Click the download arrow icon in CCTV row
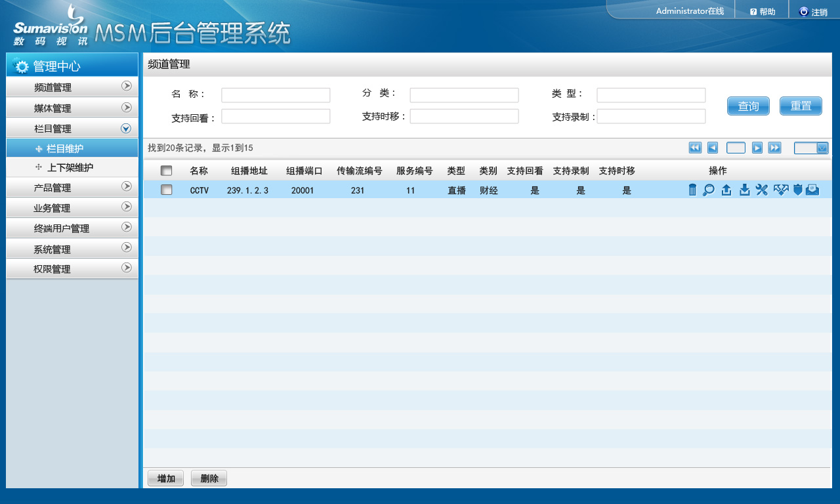The image size is (840, 504). pyautogui.click(x=744, y=190)
